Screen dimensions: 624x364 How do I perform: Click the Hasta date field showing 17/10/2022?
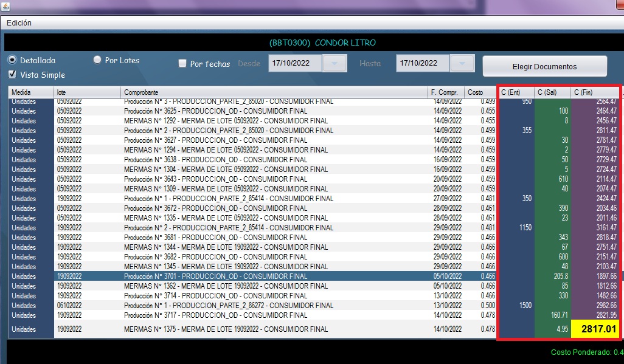click(x=423, y=63)
